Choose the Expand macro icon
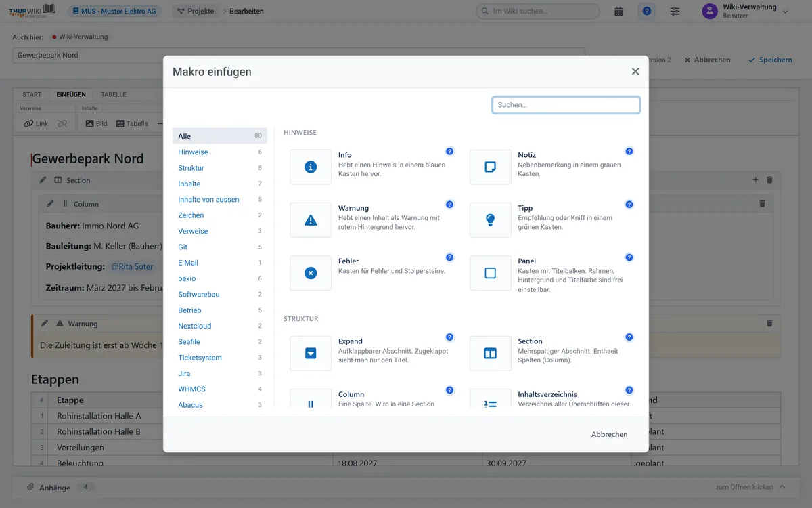The width and height of the screenshot is (812, 508). point(311,353)
